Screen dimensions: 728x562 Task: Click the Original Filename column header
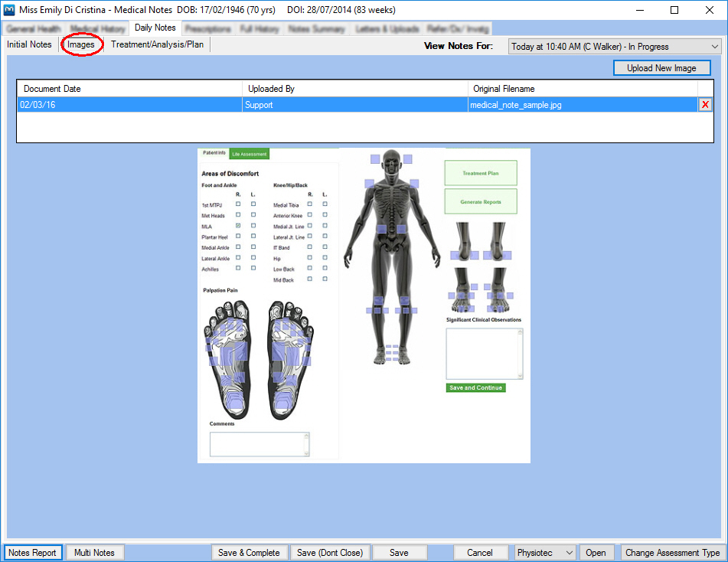point(582,89)
